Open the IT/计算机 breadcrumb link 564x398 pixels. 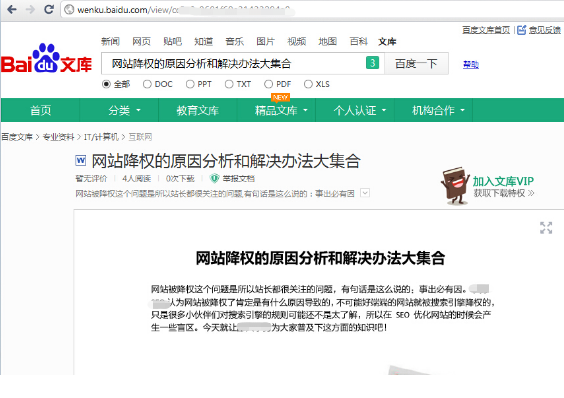[x=101, y=137]
